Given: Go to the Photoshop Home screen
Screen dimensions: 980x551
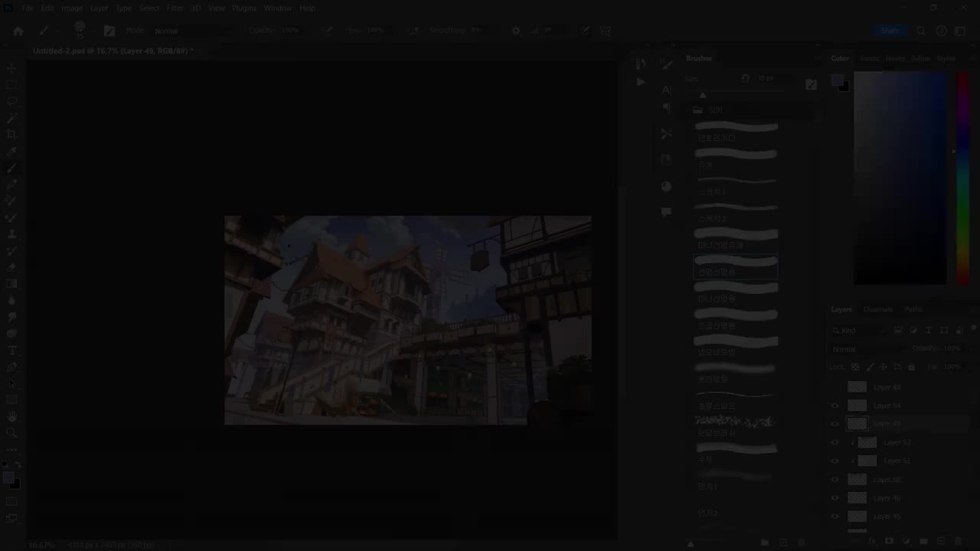Looking at the screenshot, I should [x=18, y=31].
